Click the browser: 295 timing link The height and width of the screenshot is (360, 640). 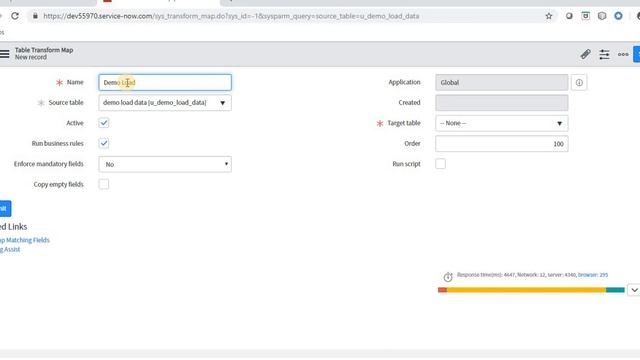point(593,275)
